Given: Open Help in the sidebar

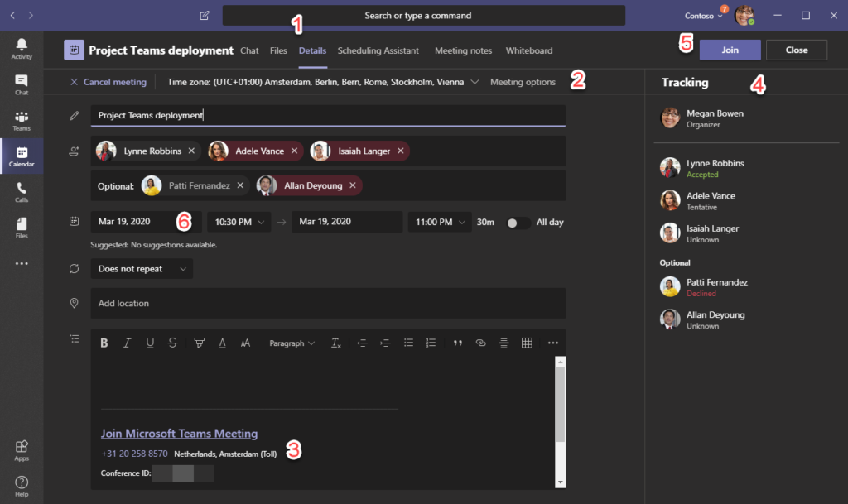Looking at the screenshot, I should coord(22,486).
